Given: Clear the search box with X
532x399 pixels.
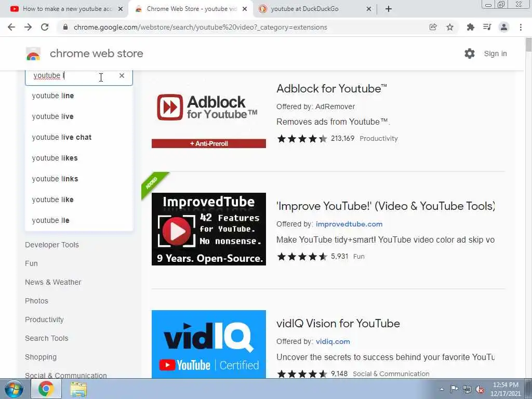Looking at the screenshot, I should [x=122, y=76].
